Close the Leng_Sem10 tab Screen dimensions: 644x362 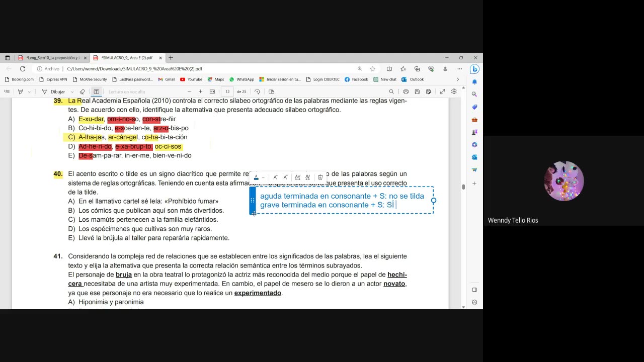click(x=85, y=58)
